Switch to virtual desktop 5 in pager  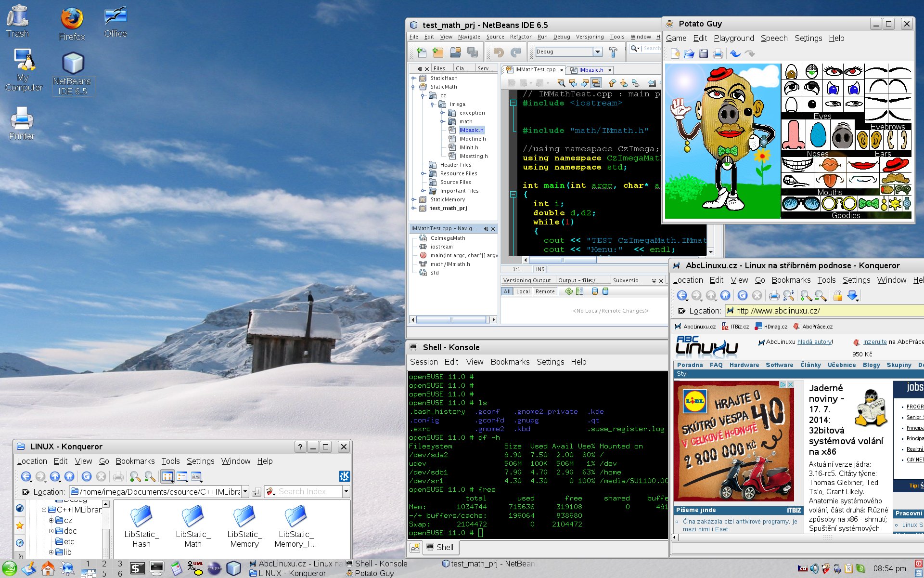(x=104, y=573)
